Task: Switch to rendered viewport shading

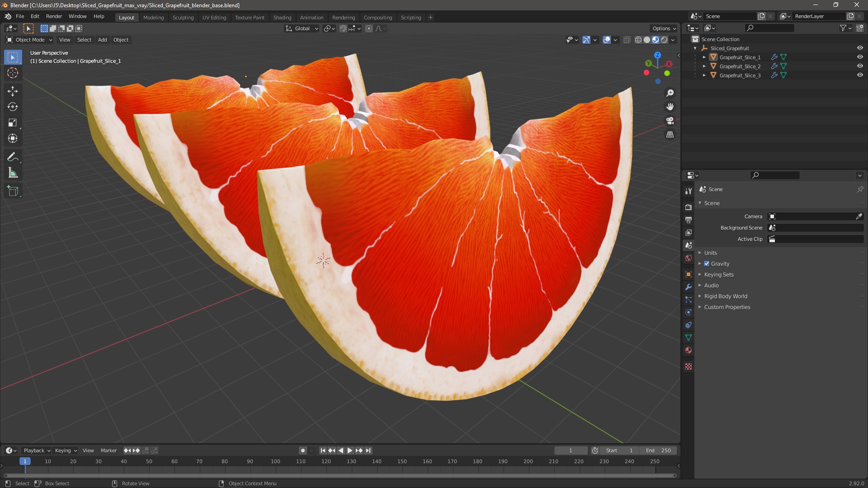Action: click(664, 40)
